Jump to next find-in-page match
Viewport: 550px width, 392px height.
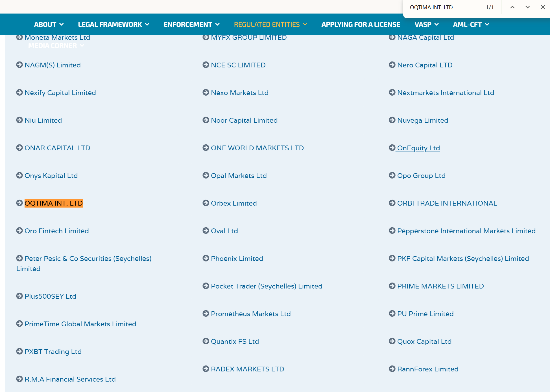coord(528,7)
